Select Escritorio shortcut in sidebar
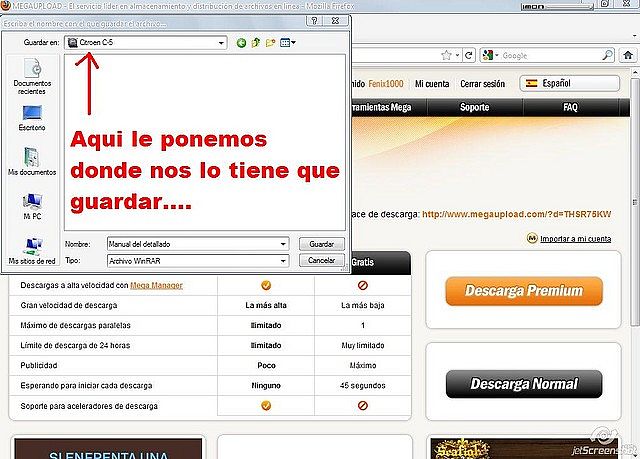The width and height of the screenshot is (640, 459). tap(32, 118)
